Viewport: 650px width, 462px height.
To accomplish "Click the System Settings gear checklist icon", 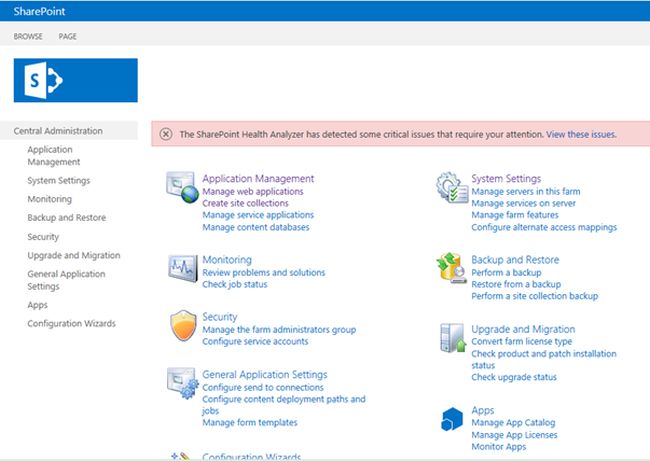I will click(452, 187).
